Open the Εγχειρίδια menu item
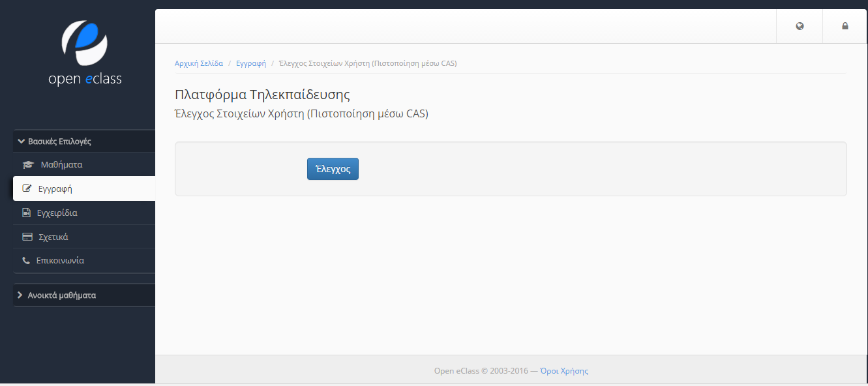 pos(84,213)
